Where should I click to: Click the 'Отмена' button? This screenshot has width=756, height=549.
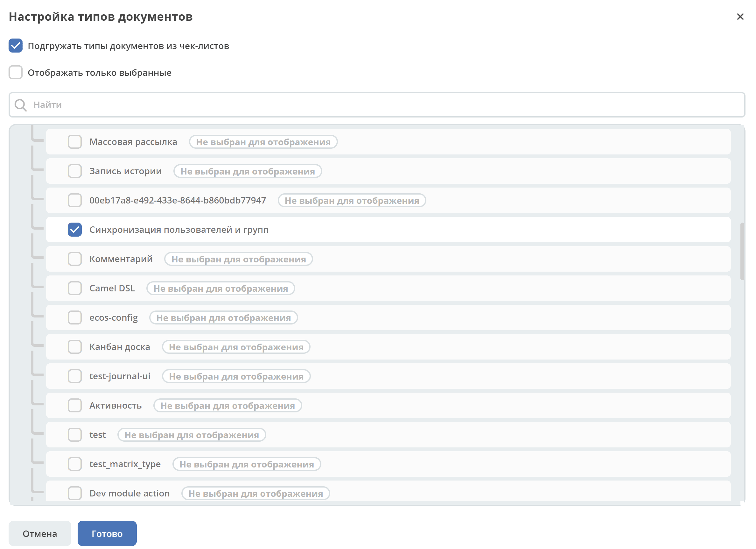40,534
